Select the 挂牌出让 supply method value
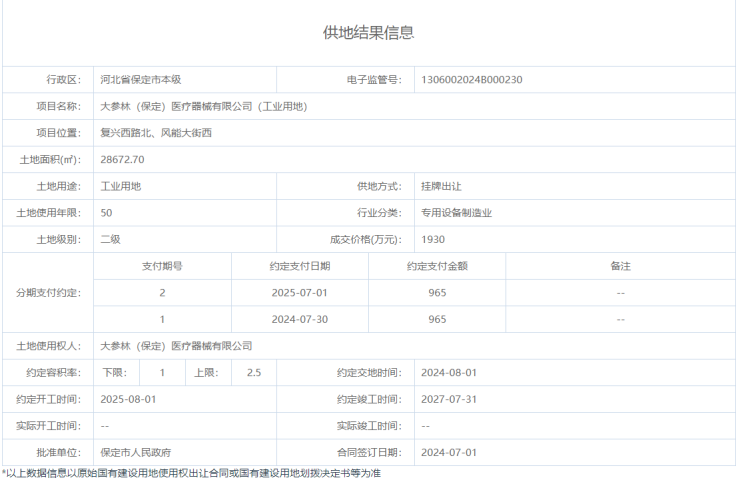Viewport: 740px width, 484px height. click(441, 186)
